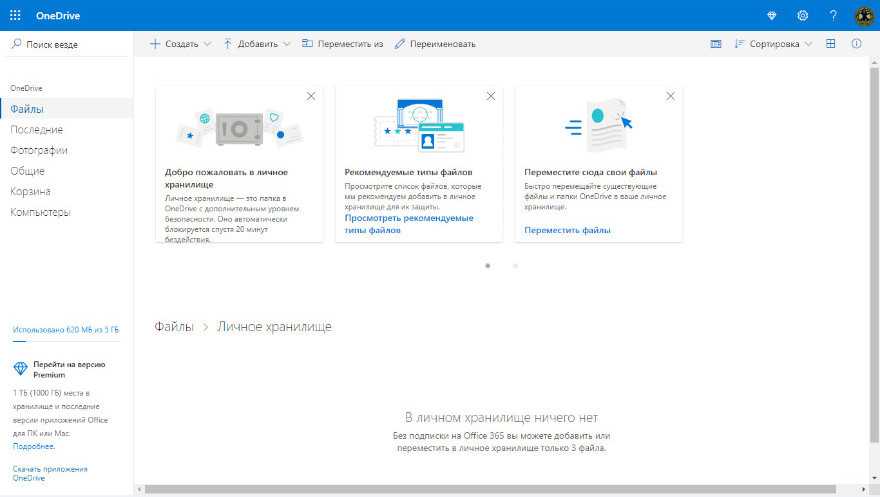Click the 'Переместить файлы' link
Screen dimensions: 880x497
pyautogui.click(x=567, y=230)
